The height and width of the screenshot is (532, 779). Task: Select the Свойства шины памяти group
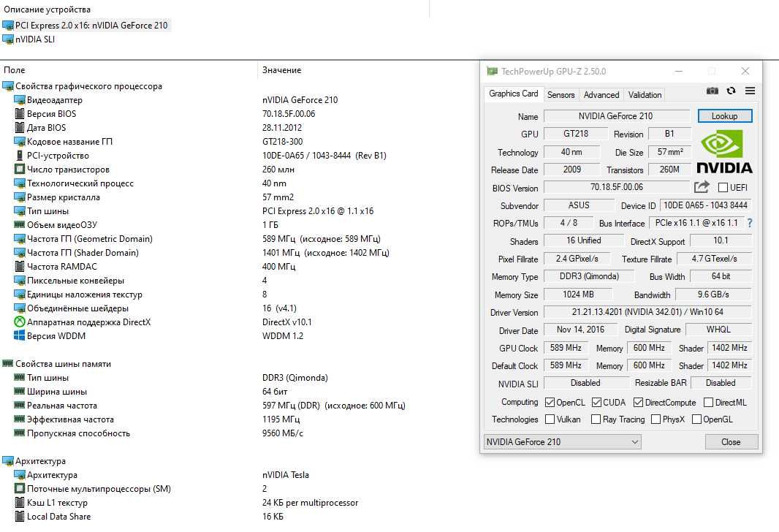pyautogui.click(x=63, y=364)
